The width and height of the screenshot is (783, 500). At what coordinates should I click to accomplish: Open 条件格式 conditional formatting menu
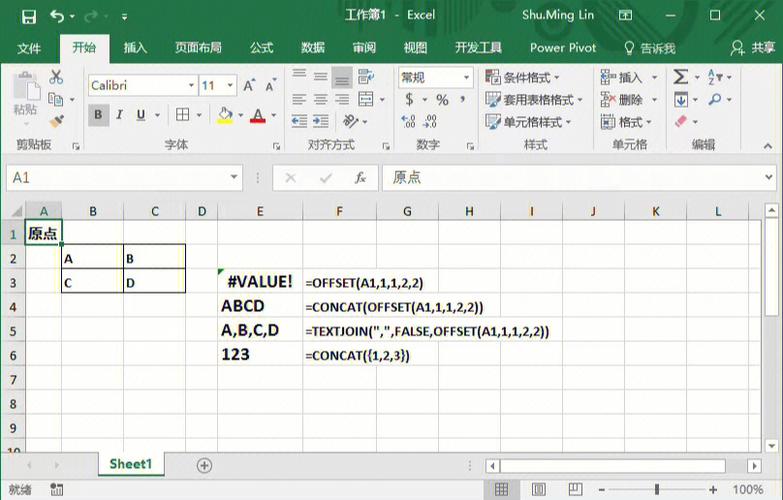tap(522, 77)
